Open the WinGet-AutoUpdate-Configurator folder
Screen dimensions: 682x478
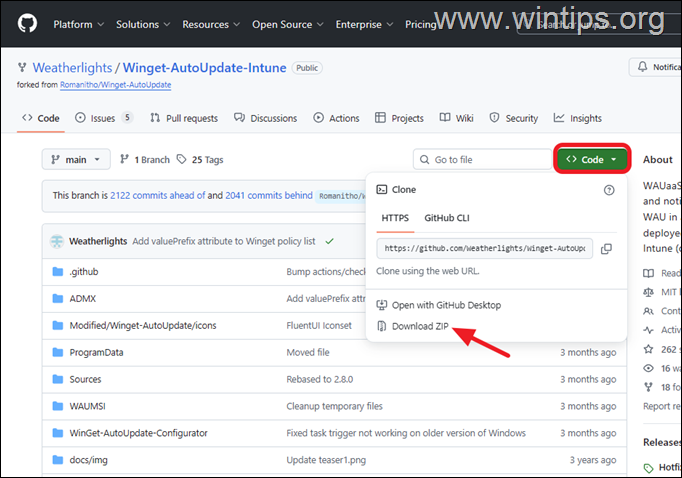click(138, 433)
